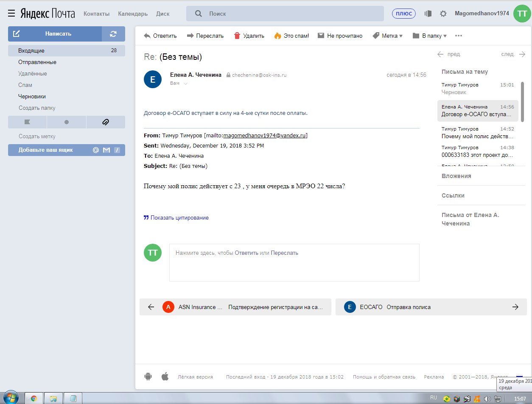Open the mailto magomedhanov1974@yandex.ru link
The width and height of the screenshot is (532, 404).
click(264, 135)
